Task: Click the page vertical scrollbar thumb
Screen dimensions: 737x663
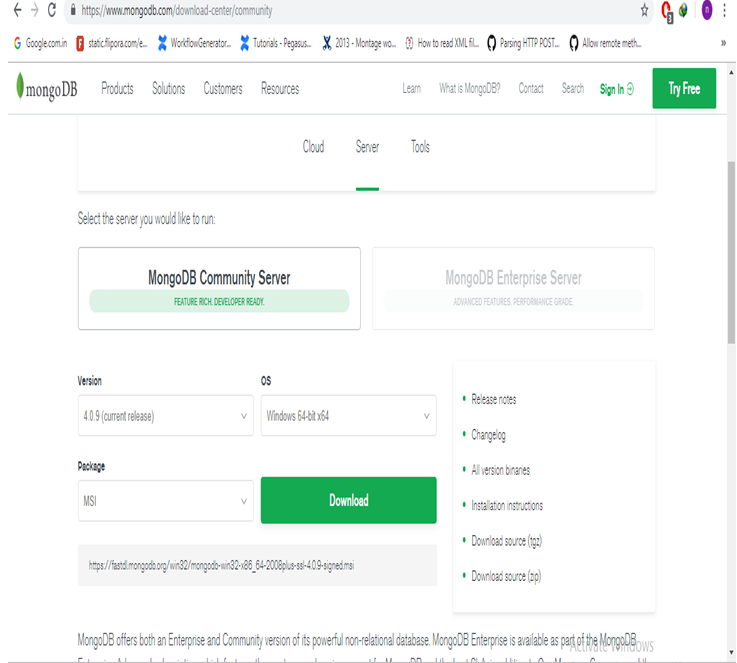Action: 731,252
